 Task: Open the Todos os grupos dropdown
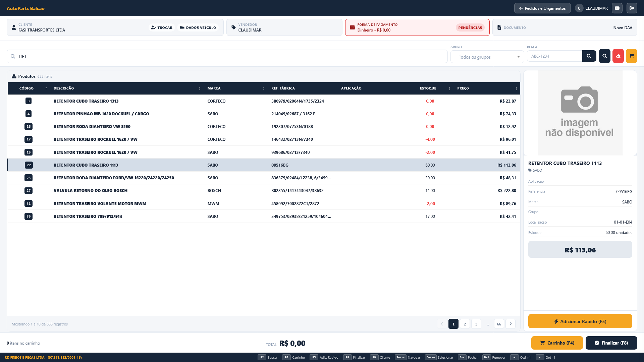[x=487, y=57]
